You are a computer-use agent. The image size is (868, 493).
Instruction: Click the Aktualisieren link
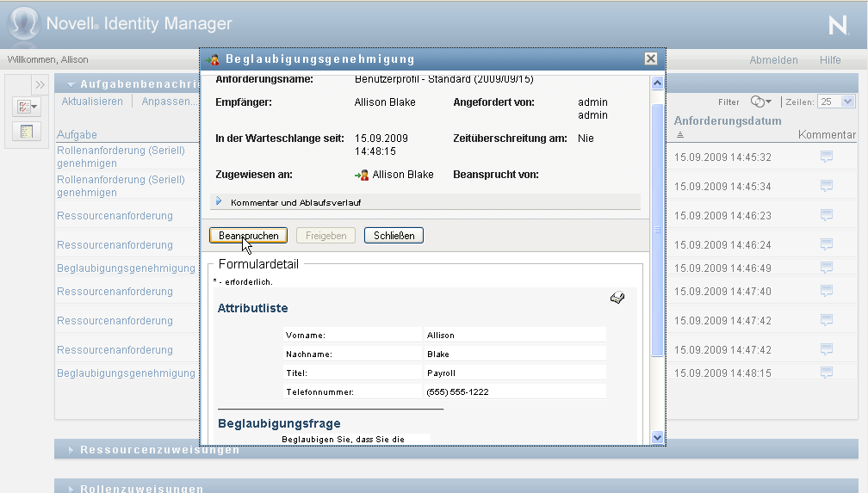[92, 102]
